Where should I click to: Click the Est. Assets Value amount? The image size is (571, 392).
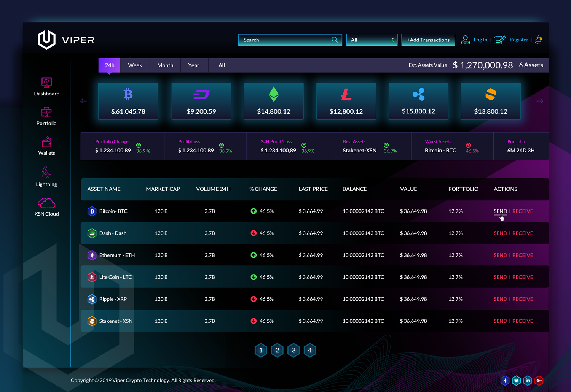483,65
